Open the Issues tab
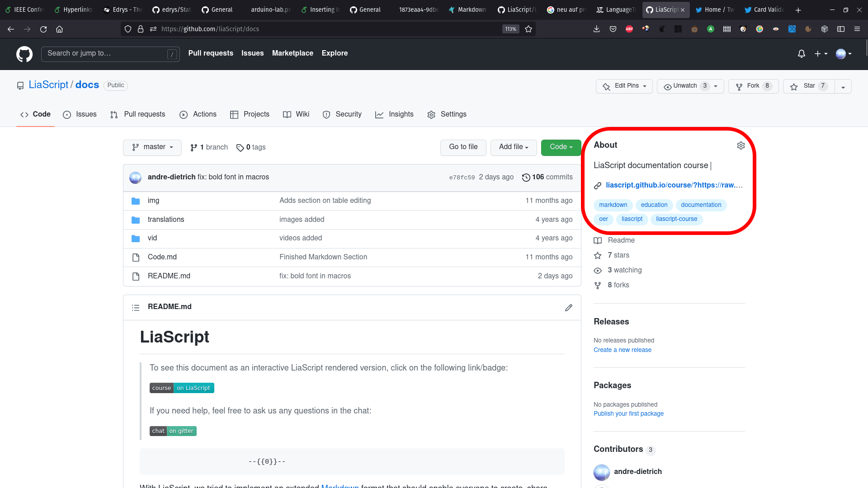 [86, 114]
